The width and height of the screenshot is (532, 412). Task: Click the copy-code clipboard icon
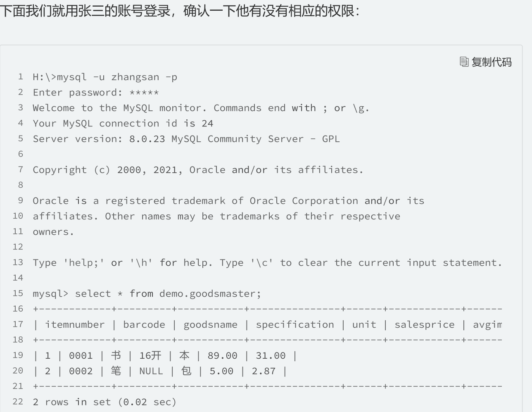coord(464,62)
